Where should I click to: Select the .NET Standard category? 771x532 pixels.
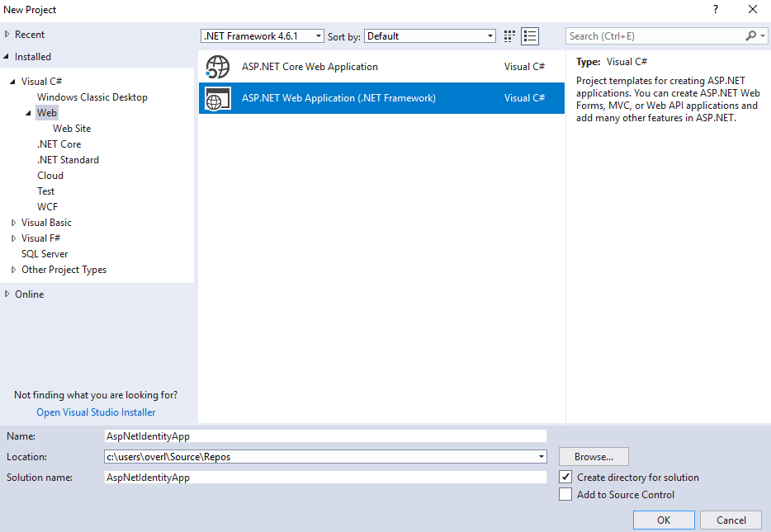(68, 160)
